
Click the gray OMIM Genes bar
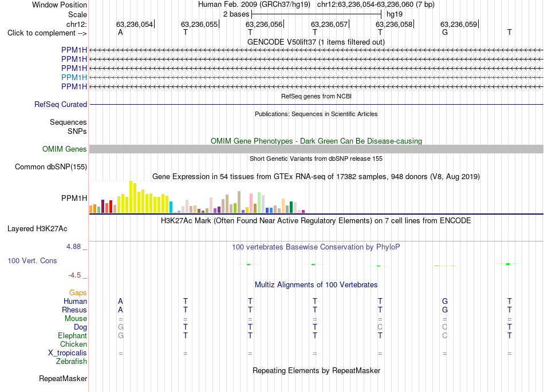coord(317,149)
